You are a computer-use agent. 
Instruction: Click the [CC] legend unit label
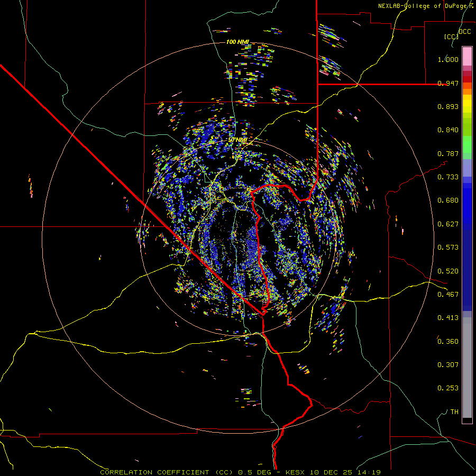(x=451, y=36)
